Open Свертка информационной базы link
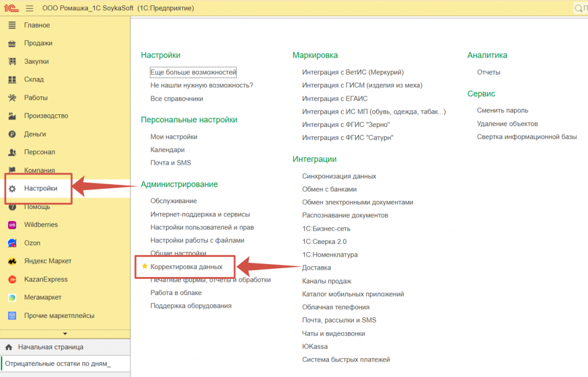588x377 pixels. [527, 137]
